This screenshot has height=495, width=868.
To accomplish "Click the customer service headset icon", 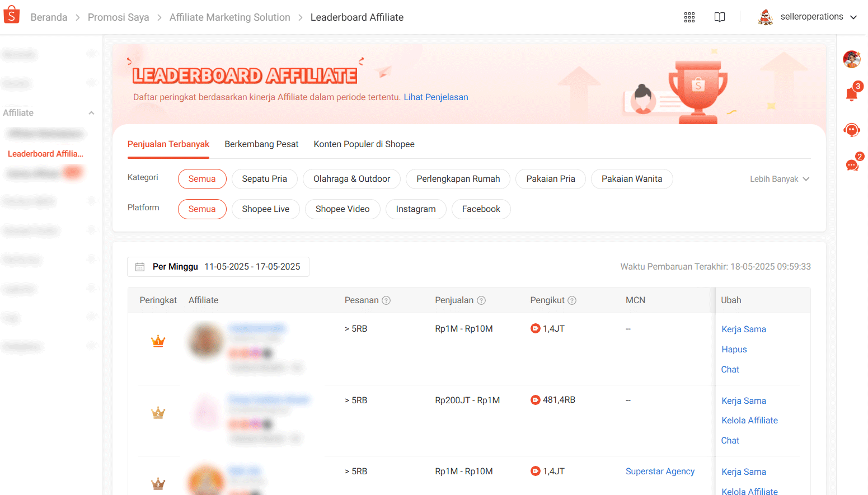I will (x=851, y=129).
